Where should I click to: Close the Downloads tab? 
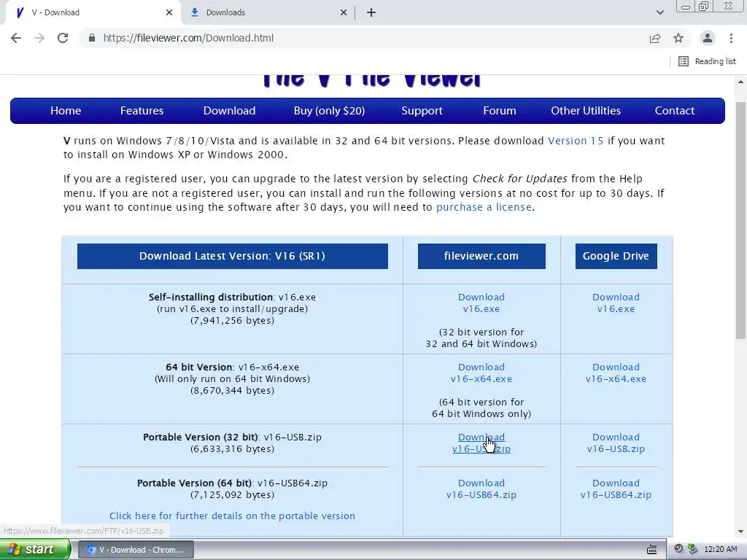(x=344, y=12)
